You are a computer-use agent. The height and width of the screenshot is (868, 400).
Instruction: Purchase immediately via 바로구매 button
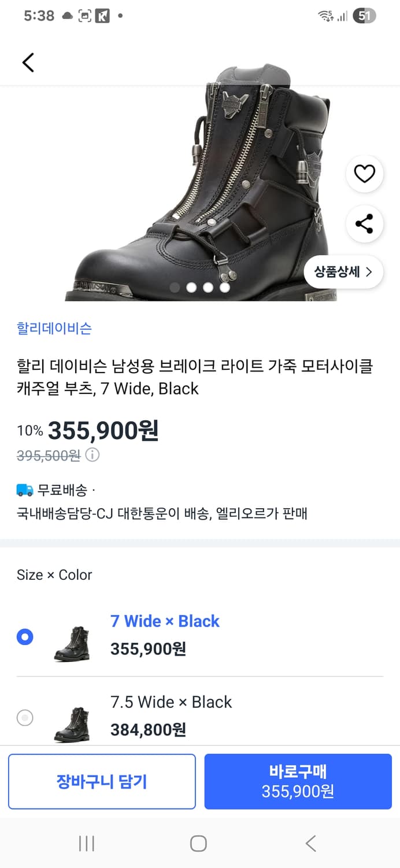[298, 781]
